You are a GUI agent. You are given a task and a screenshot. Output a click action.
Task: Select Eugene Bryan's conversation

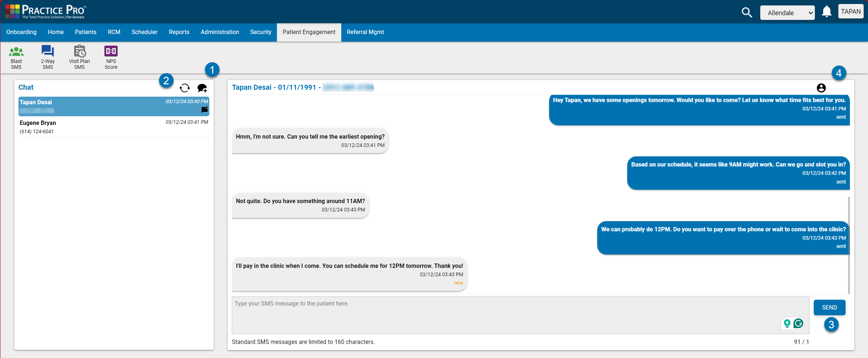coord(108,127)
